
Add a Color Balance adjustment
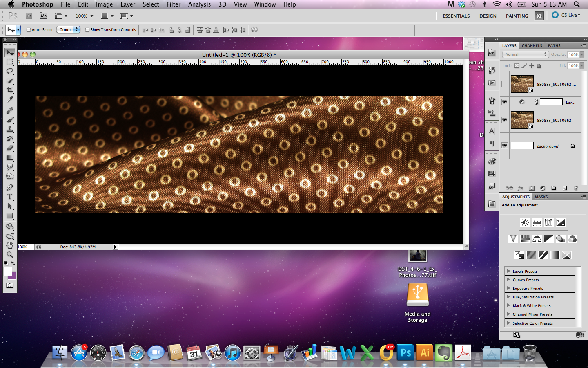pos(537,239)
